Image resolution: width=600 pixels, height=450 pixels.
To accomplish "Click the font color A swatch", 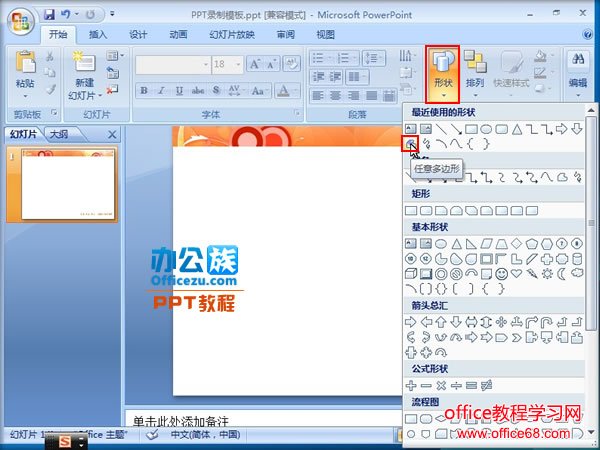I will tap(283, 91).
